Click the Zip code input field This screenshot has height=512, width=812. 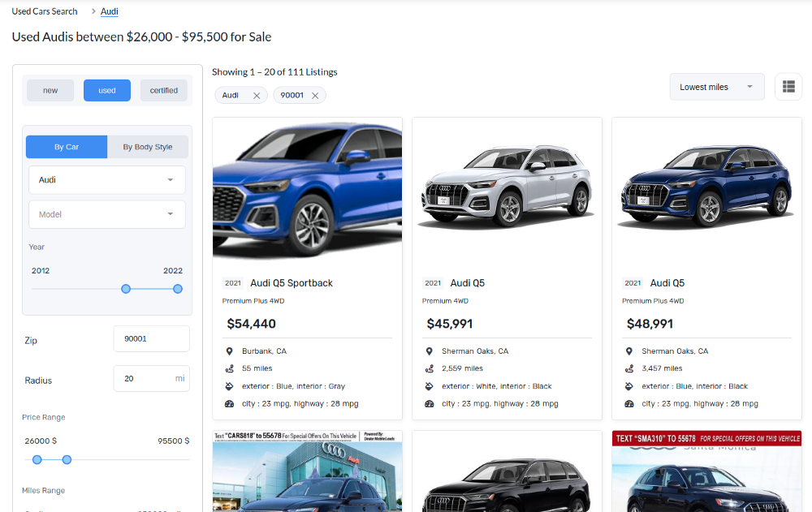coord(151,338)
